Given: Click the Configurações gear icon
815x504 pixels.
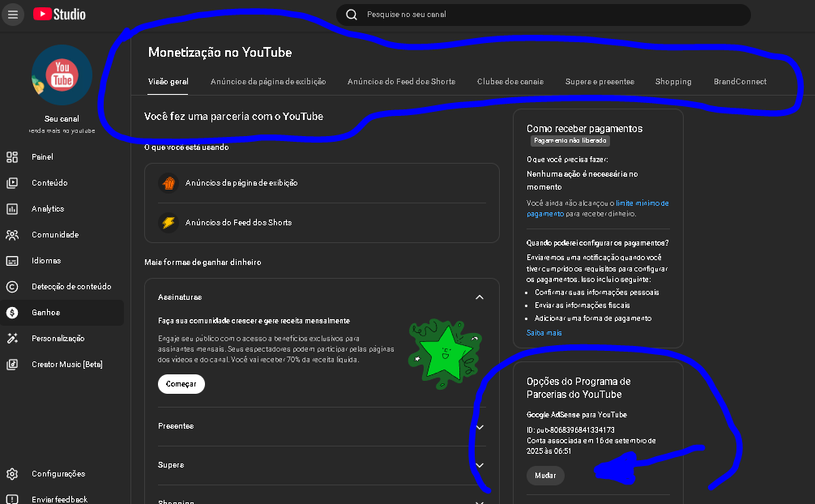Looking at the screenshot, I should click(12, 474).
